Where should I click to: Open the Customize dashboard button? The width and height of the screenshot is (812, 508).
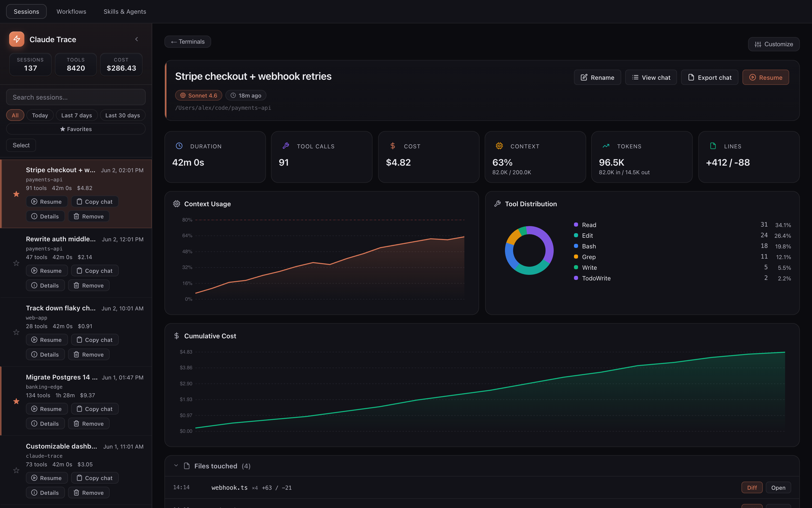pos(773,44)
